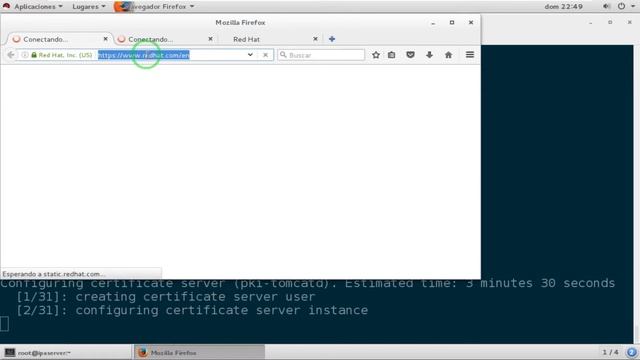Screen dimensions: 640x360
Task: Click the terminal line '[2/31]: configuring certificate server instance'
Action: pos(192,310)
